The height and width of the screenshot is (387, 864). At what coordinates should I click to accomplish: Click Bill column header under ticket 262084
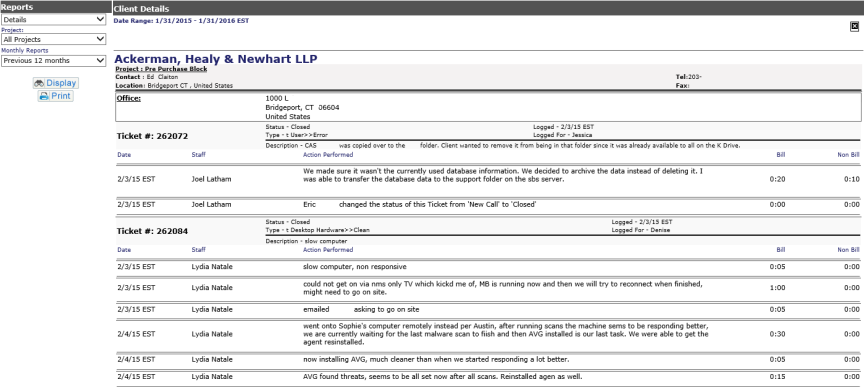point(781,250)
